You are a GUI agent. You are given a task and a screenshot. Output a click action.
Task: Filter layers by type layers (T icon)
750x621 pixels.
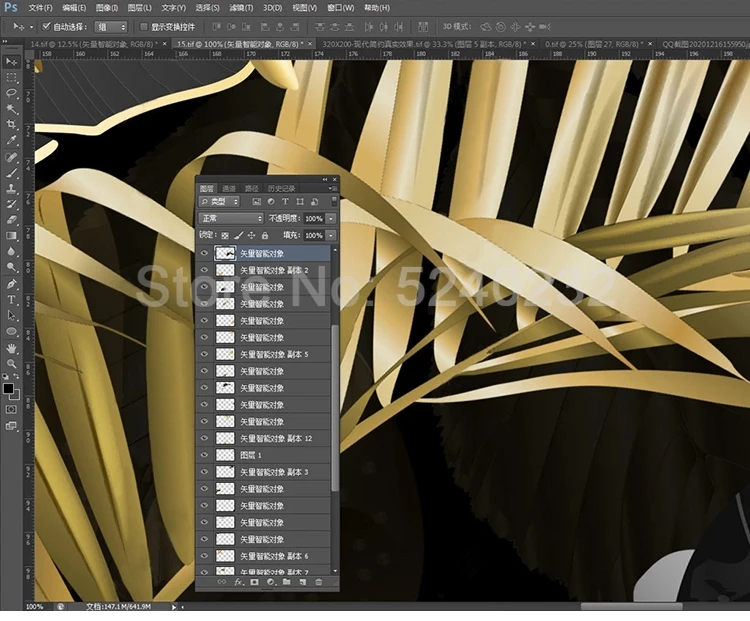point(284,202)
